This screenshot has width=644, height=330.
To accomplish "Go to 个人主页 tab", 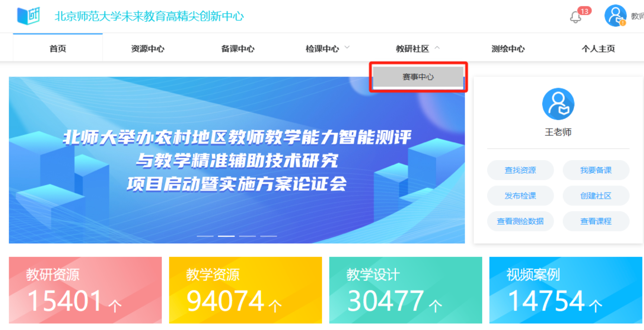I will [598, 48].
